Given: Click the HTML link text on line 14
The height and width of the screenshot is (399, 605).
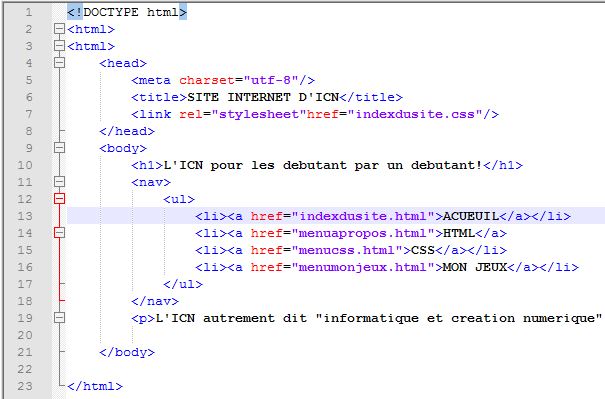Looking at the screenshot, I should tap(459, 233).
